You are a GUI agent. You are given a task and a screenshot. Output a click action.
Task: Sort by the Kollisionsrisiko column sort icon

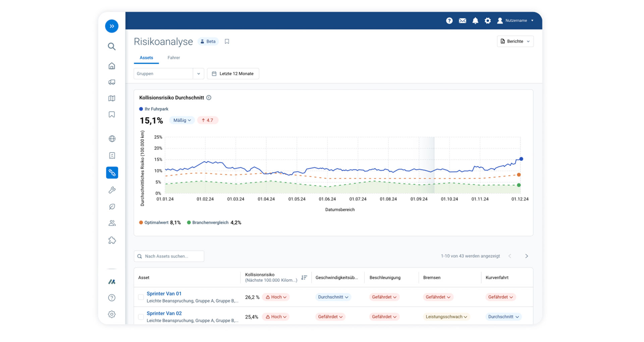(304, 278)
